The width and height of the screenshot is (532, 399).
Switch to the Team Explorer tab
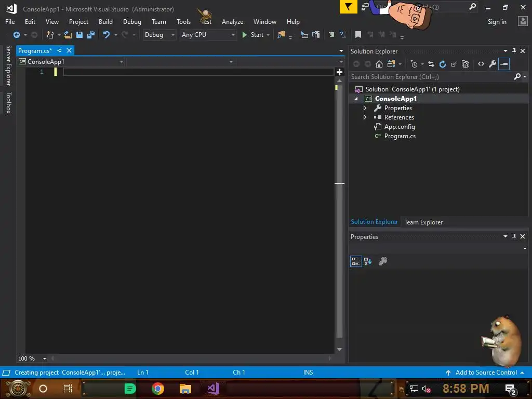[x=423, y=222]
